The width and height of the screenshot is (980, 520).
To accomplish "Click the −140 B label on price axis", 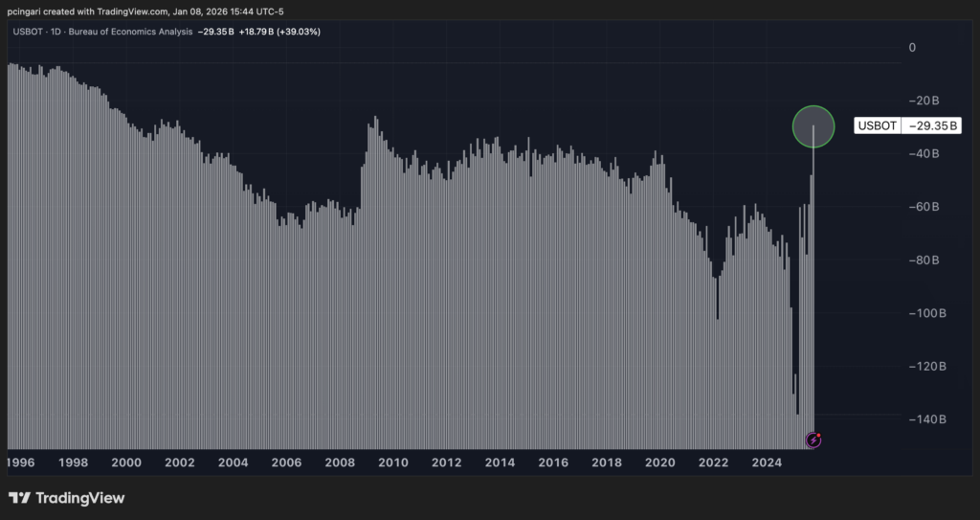I will click(927, 419).
